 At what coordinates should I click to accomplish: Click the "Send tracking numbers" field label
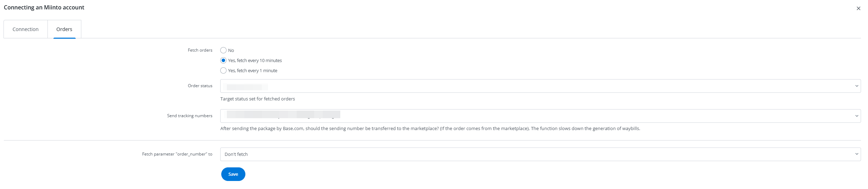point(190,116)
